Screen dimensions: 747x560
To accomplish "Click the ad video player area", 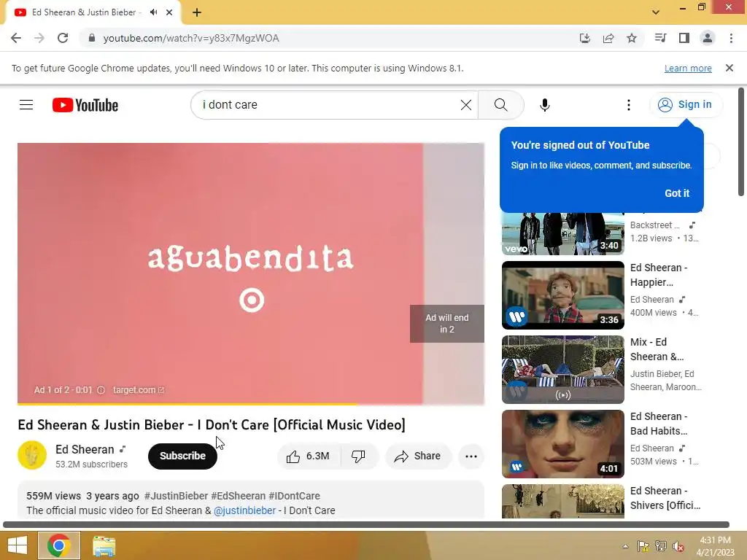I will pos(251,273).
